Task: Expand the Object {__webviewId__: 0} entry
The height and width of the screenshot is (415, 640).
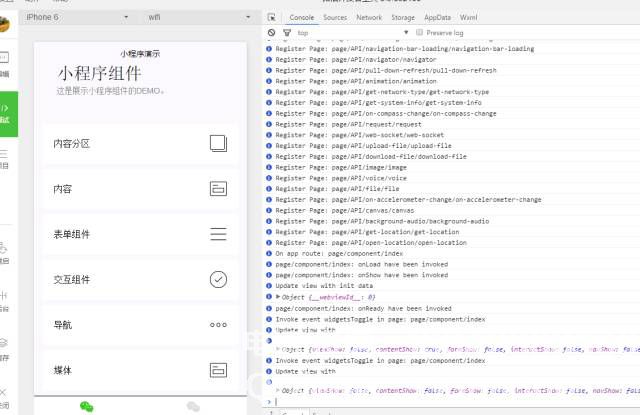Action: 278,297
